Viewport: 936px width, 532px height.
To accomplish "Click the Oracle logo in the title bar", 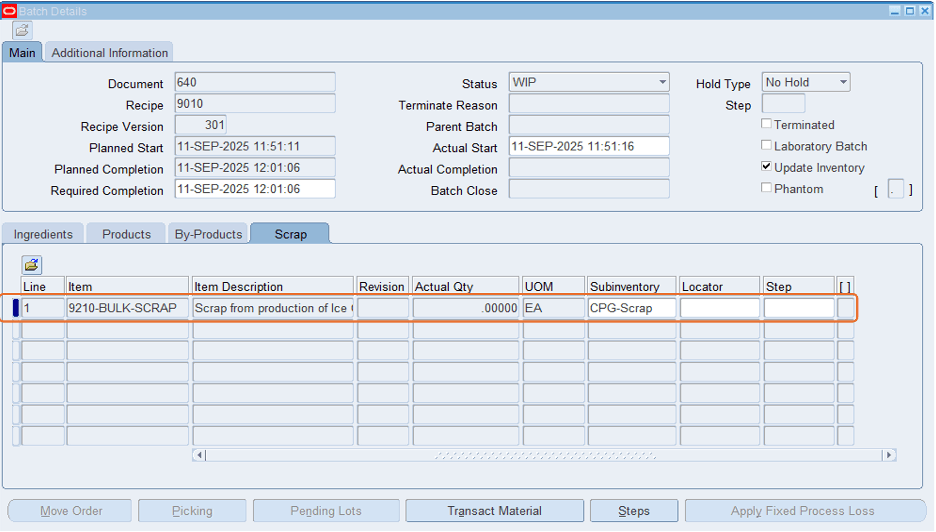I will pos(9,11).
